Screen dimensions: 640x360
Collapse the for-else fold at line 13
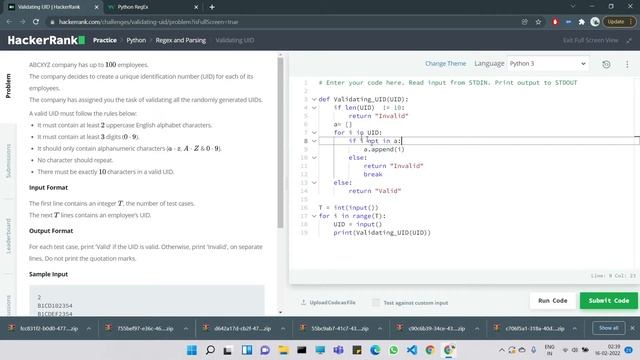pos(314,182)
